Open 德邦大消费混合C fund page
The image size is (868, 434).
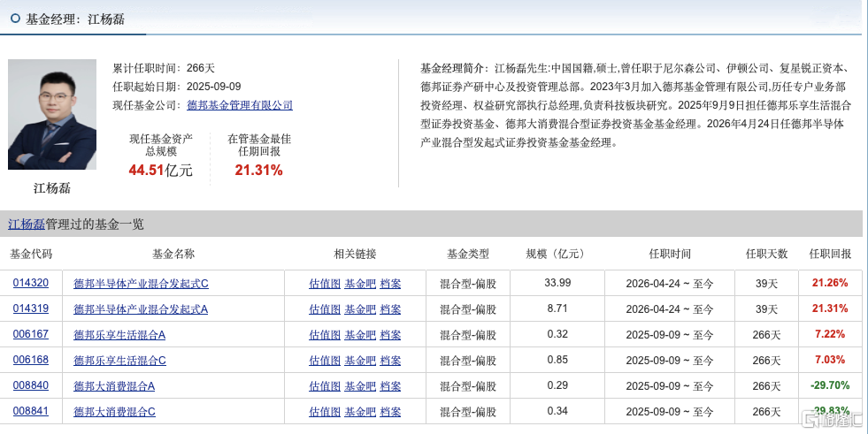[115, 411]
